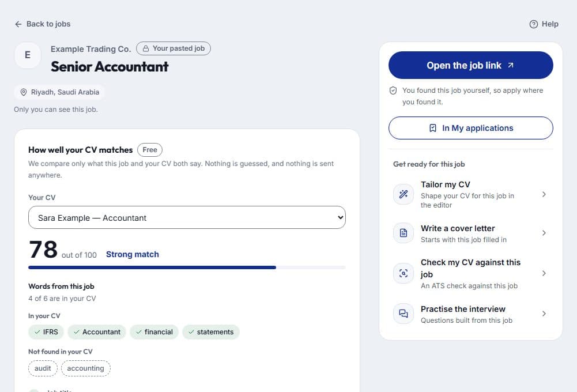Click the statements keyword chip

point(211,332)
